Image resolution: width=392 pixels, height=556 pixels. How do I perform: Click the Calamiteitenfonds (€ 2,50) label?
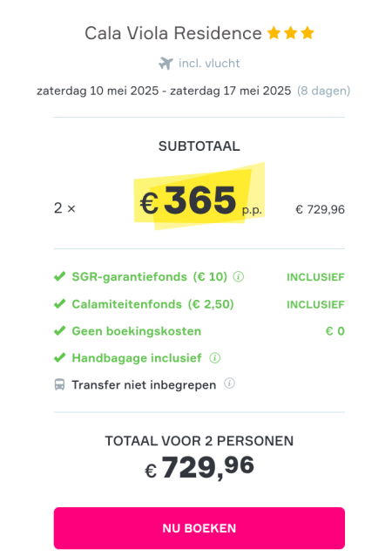[x=152, y=304]
